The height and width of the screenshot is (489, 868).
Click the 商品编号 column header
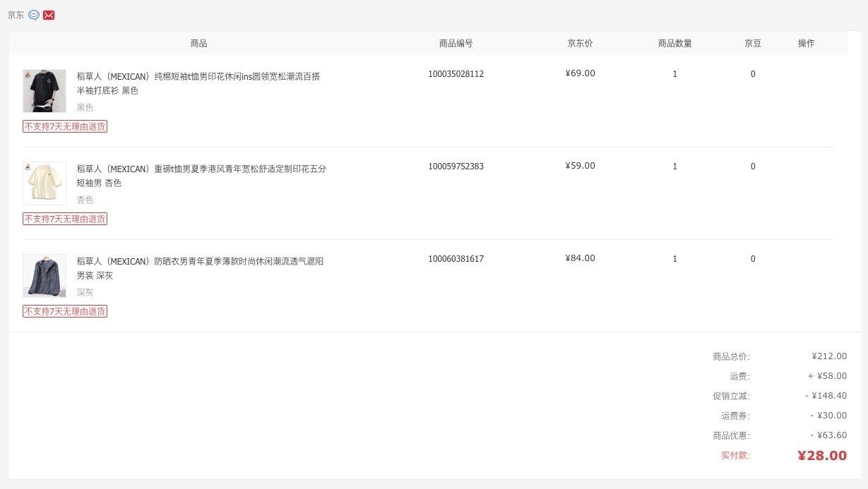pyautogui.click(x=456, y=43)
